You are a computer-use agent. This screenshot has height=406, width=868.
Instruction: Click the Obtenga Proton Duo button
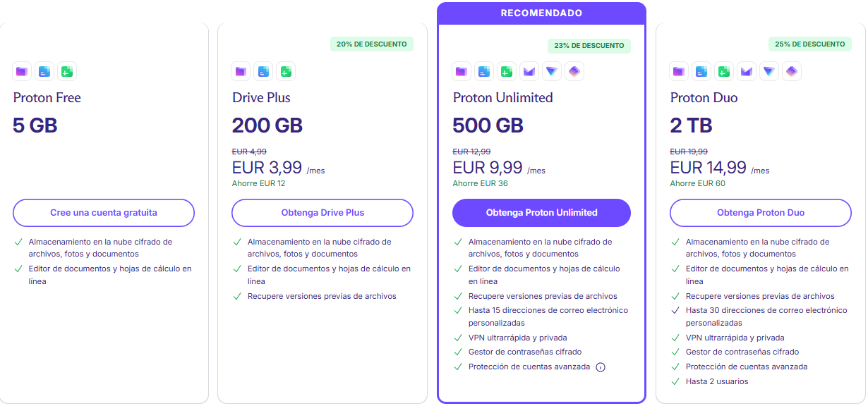760,213
